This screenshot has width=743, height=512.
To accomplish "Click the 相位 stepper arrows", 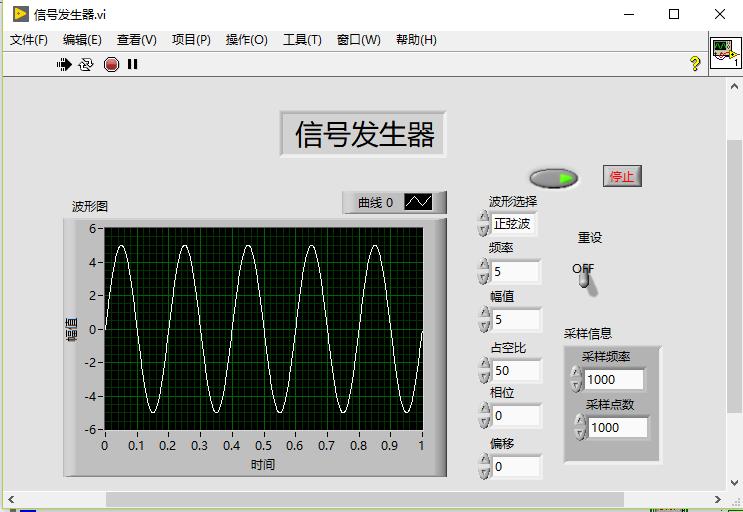I will (x=484, y=415).
